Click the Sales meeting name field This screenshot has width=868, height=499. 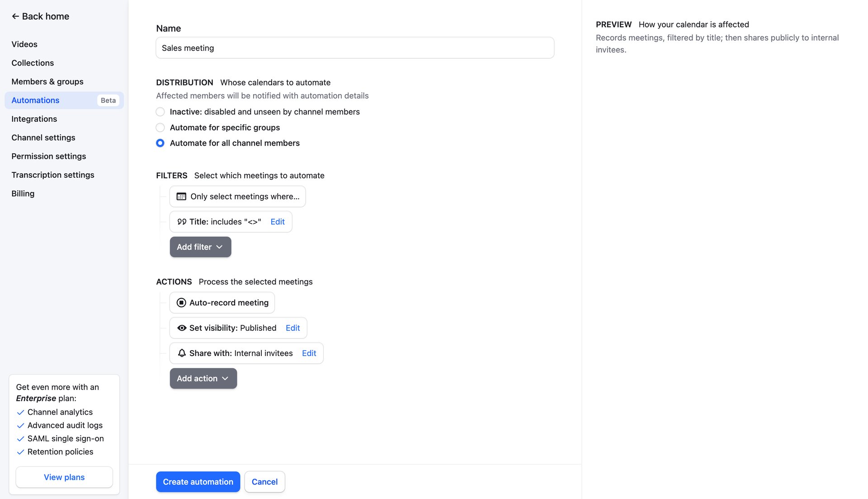354,48
